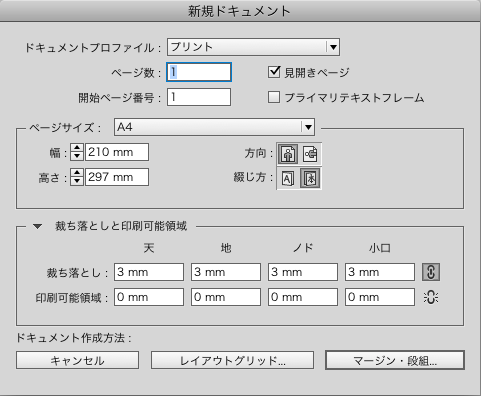481x396 pixels.
Task: Collapse 裁ち落としと印刷可能領域 section triangle
Action: (37, 227)
